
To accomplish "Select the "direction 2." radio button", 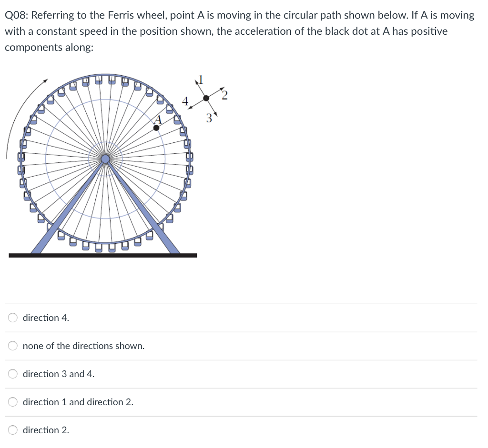I will coord(13,430).
